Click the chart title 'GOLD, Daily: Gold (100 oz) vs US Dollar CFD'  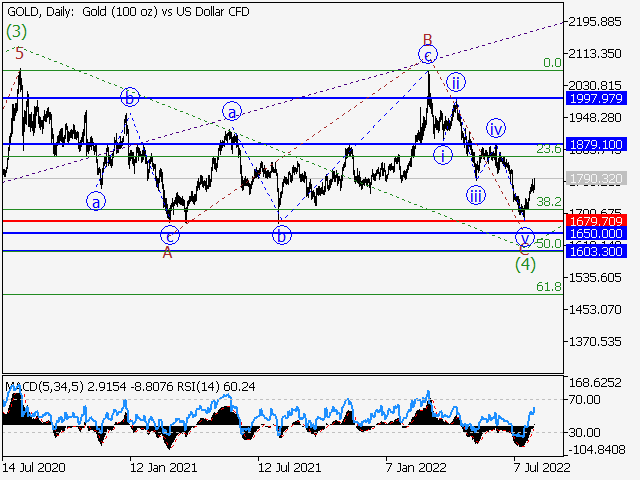coord(128,12)
